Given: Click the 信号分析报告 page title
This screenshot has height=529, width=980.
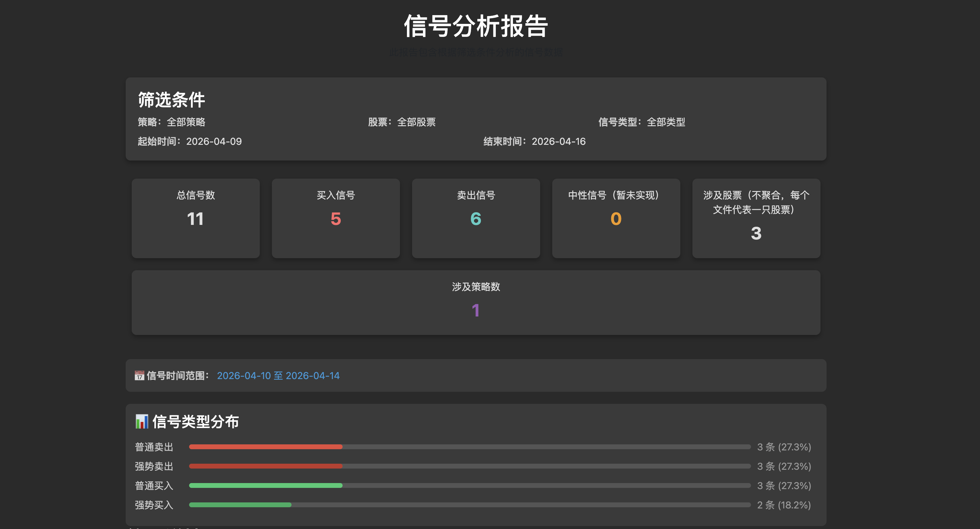Looking at the screenshot, I should tap(475, 26).
